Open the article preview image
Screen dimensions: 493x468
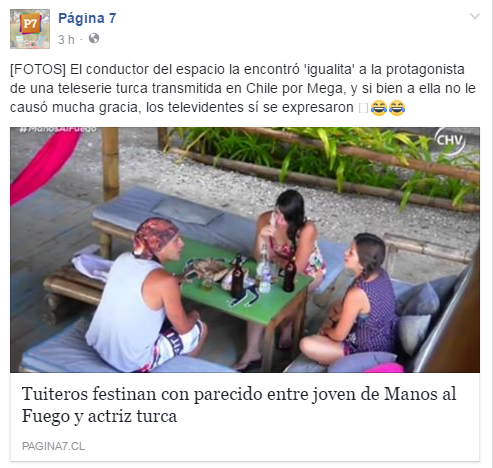(245, 250)
